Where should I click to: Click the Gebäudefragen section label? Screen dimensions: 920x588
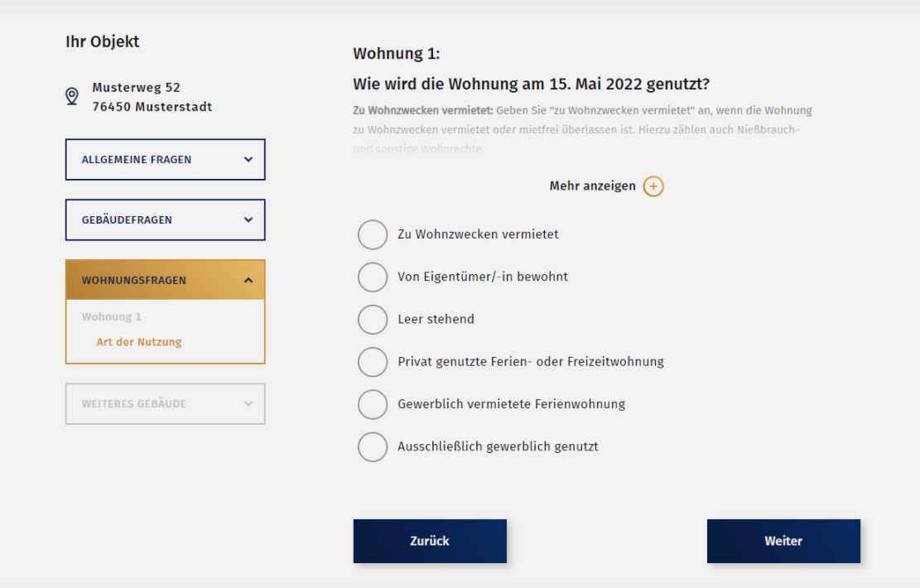127,220
